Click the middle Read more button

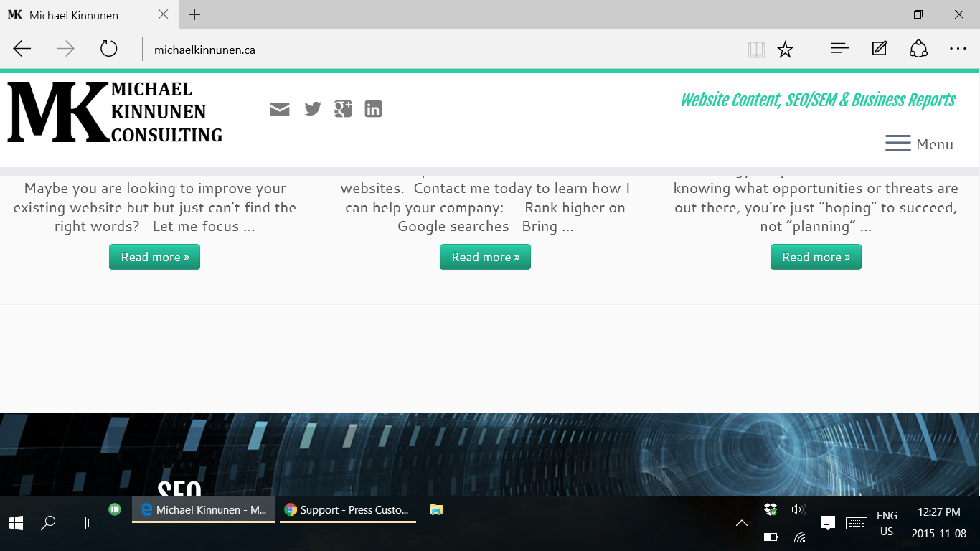point(485,257)
